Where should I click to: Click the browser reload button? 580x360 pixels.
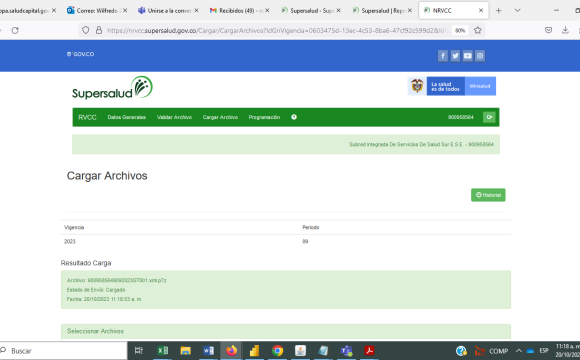[15, 30]
